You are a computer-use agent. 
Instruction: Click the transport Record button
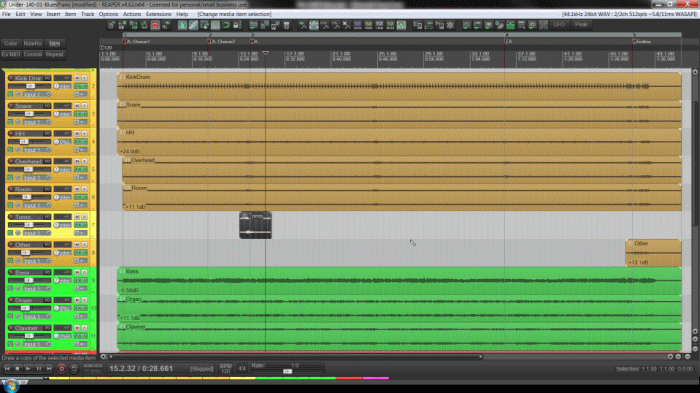click(62, 369)
